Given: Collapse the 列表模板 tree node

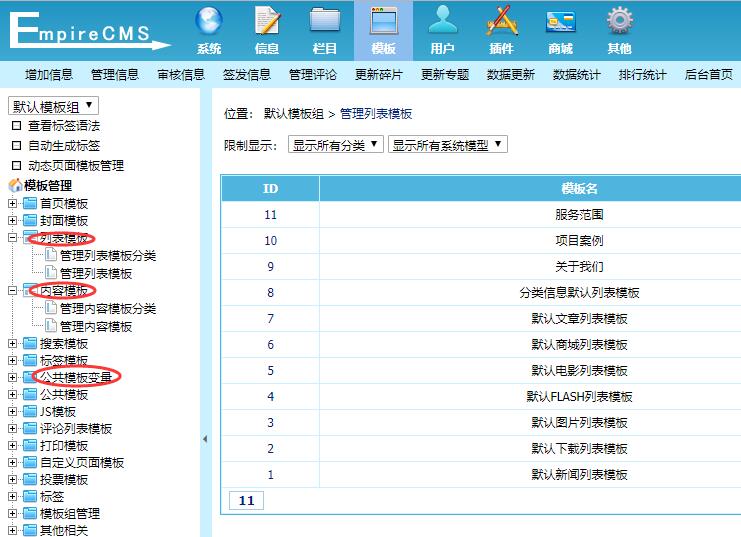Looking at the screenshot, I should pos(12,238).
